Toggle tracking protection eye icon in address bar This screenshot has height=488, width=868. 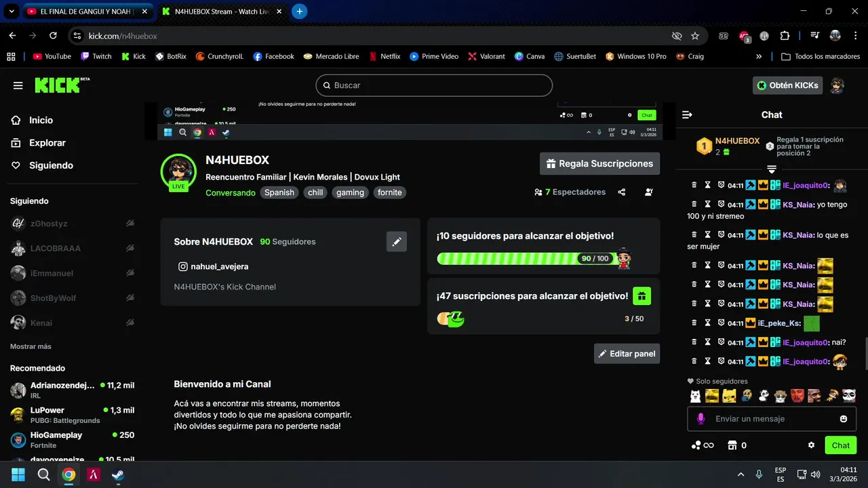[676, 36]
